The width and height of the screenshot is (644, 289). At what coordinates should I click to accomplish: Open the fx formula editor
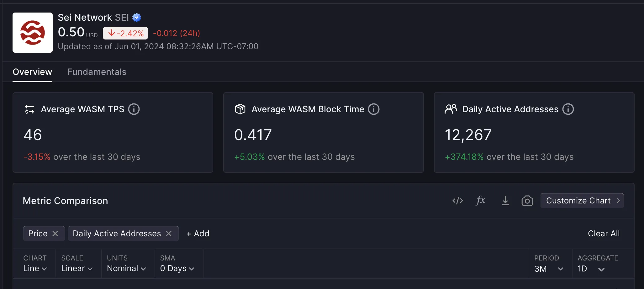(481, 200)
